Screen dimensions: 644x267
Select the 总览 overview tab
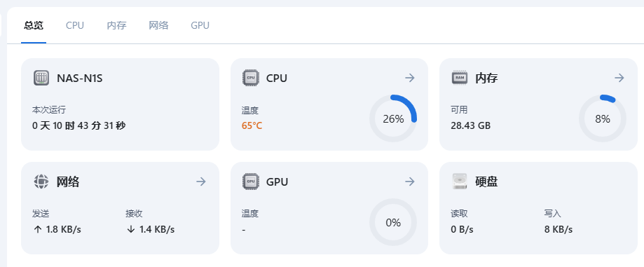click(x=34, y=25)
